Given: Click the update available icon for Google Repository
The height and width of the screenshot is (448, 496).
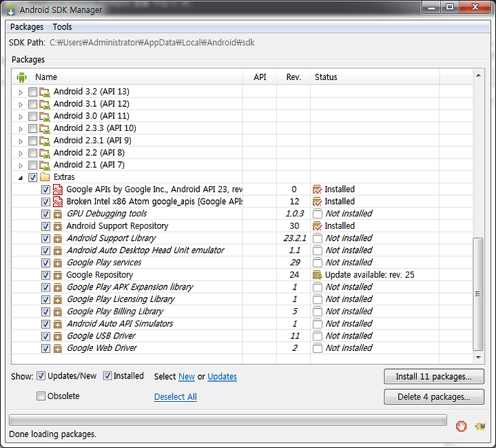Looking at the screenshot, I should tap(318, 275).
